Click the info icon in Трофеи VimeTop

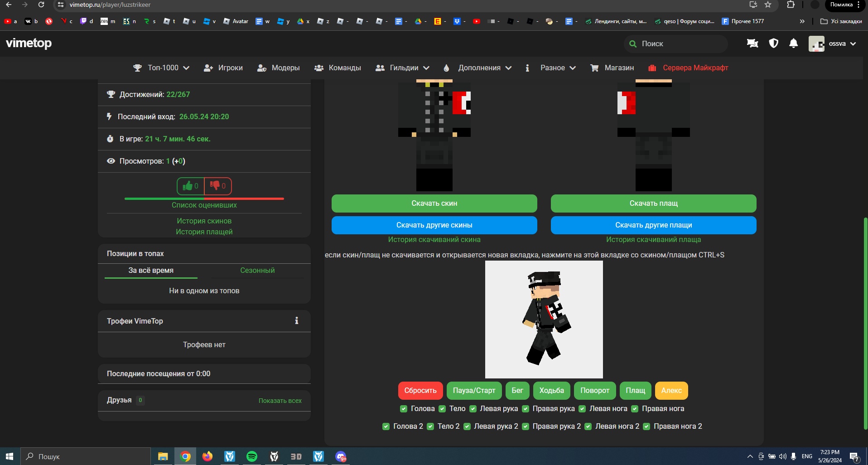pos(297,321)
